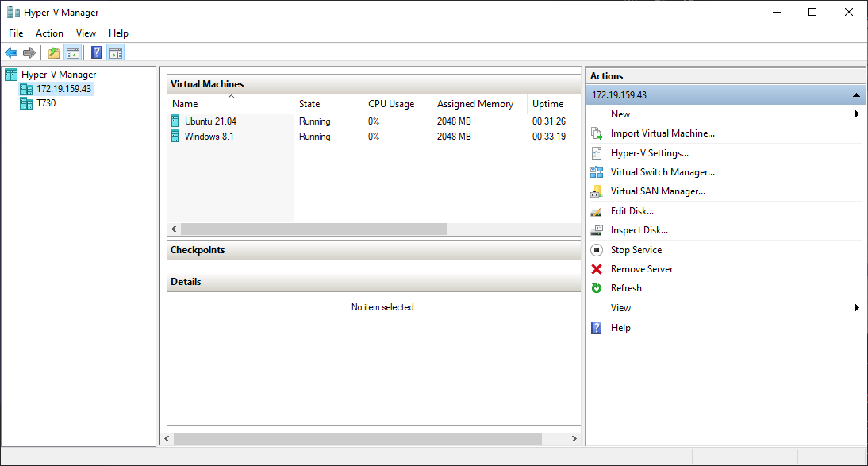The image size is (868, 466).
Task: Choose Edit Disk... action
Action: click(x=632, y=211)
